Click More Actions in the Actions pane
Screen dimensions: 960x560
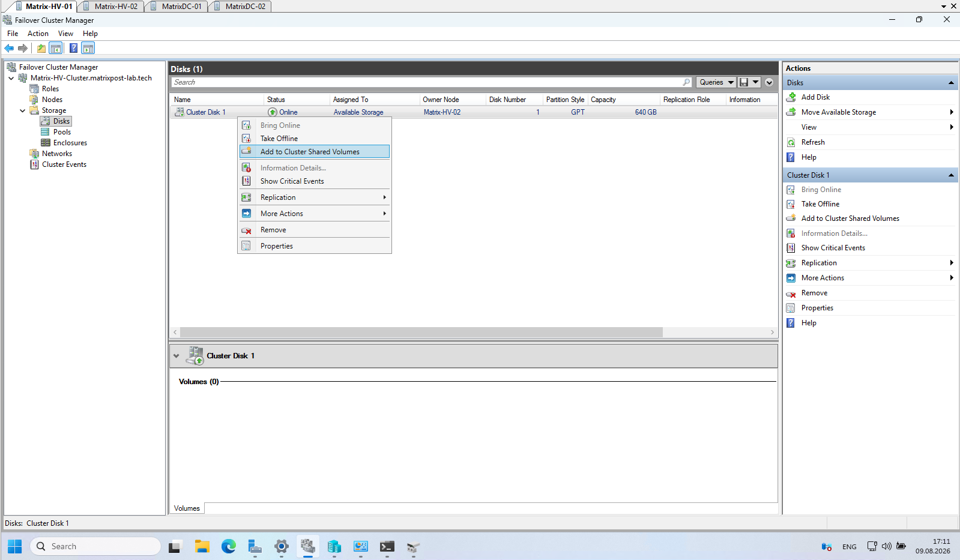pyautogui.click(x=823, y=278)
